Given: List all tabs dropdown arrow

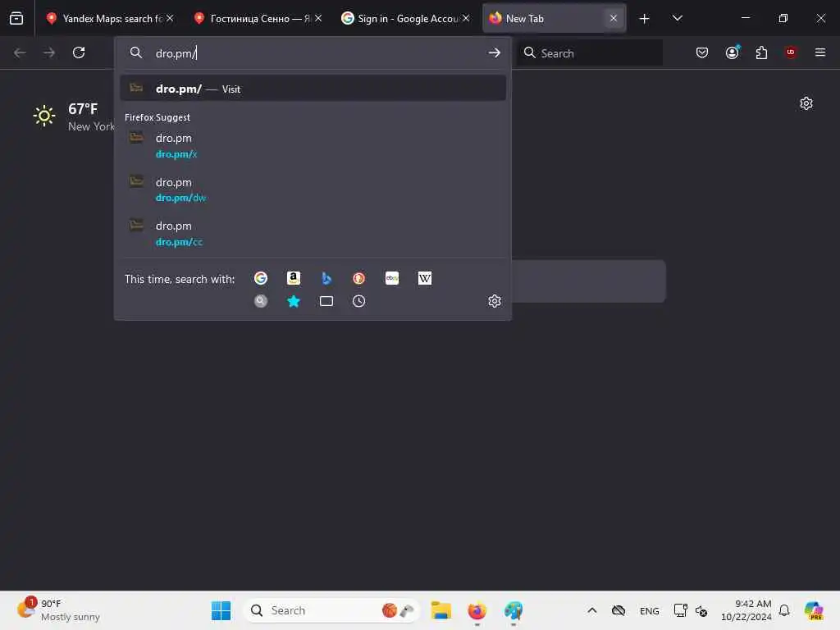Looking at the screenshot, I should [x=677, y=18].
